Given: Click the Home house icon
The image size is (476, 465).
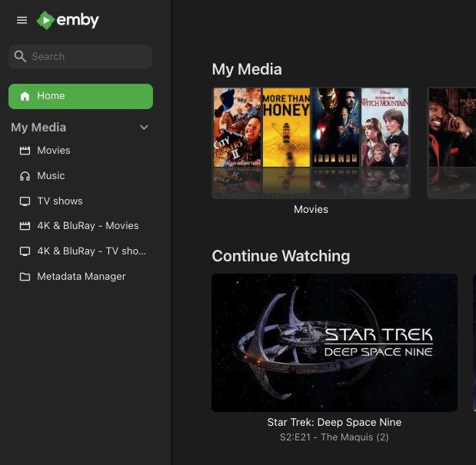Looking at the screenshot, I should pos(25,96).
